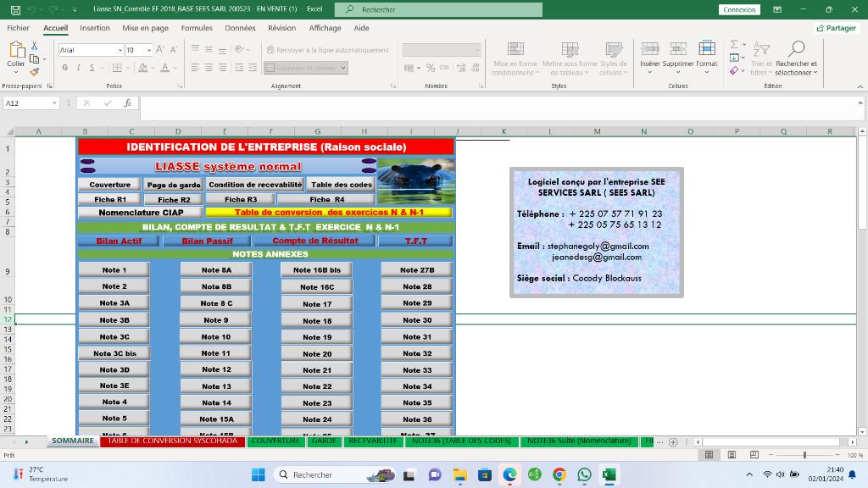Click the zoom slider in status bar

tap(804, 455)
